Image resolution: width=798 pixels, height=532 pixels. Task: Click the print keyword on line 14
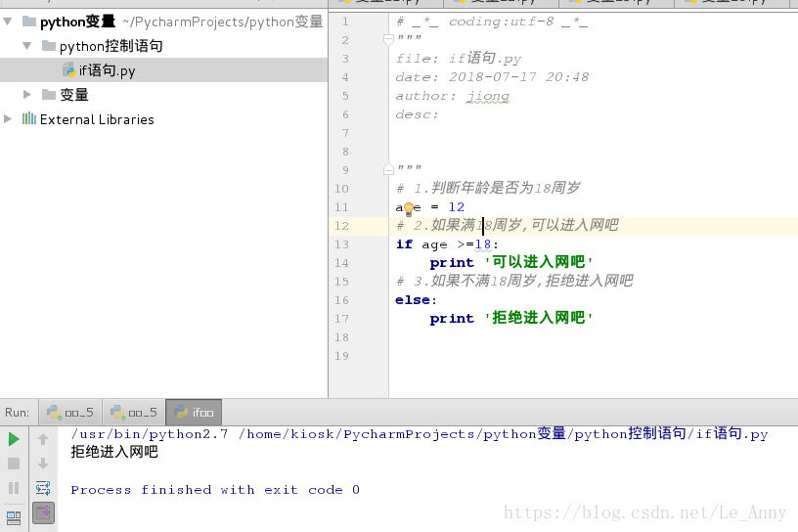pos(452,263)
